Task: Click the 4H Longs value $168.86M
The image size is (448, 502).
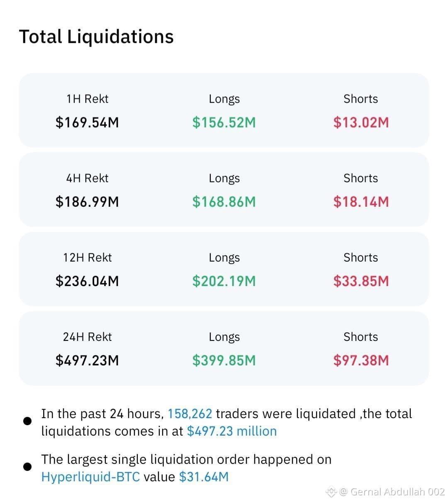Action: coord(224,202)
